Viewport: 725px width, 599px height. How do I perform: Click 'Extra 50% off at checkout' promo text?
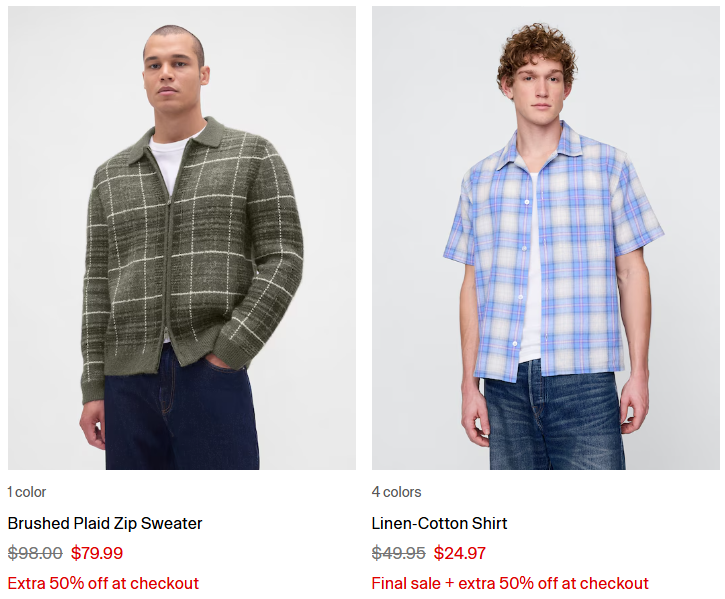pos(103,583)
